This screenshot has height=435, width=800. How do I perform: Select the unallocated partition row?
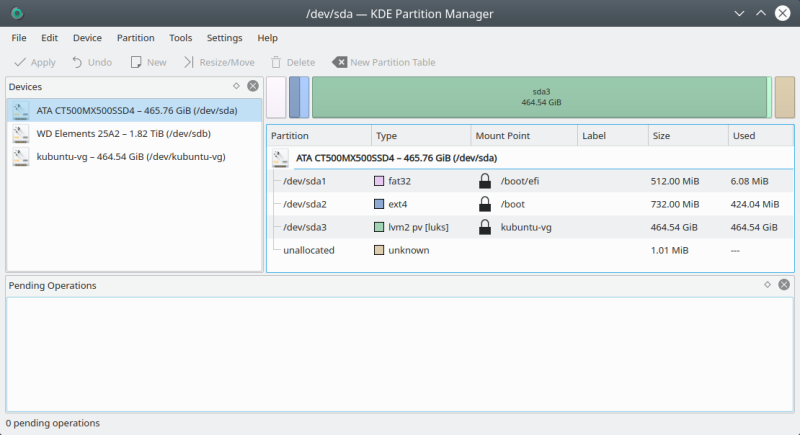[x=530, y=250]
